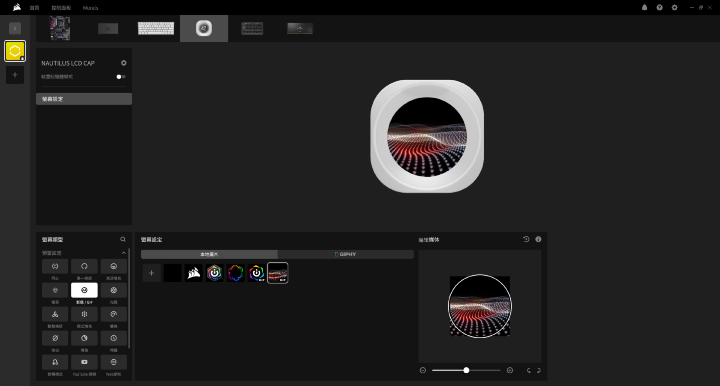Adjust the media zoom slider handle

[466, 370]
